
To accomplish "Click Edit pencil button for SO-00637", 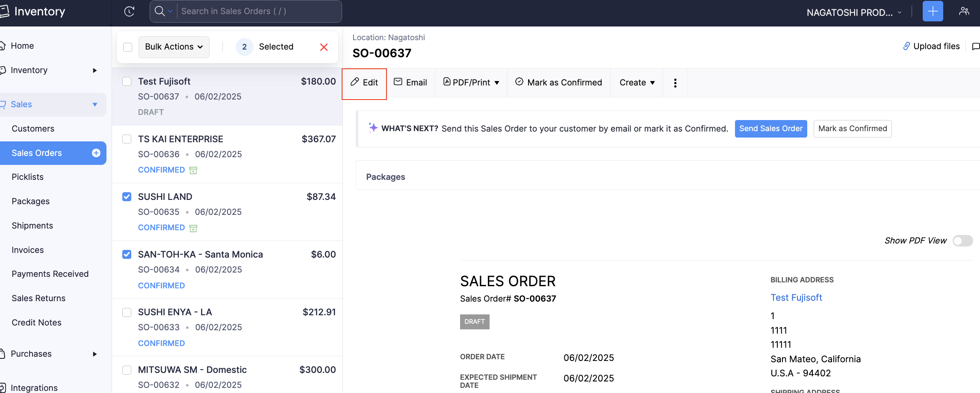I will [364, 82].
